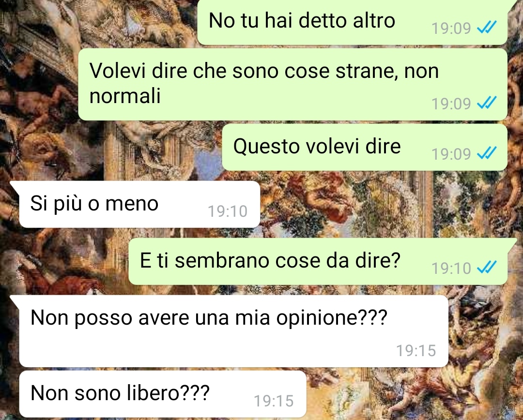Tap read ticks beside 'Questo volevi dire'
523x420 pixels.
(487, 153)
